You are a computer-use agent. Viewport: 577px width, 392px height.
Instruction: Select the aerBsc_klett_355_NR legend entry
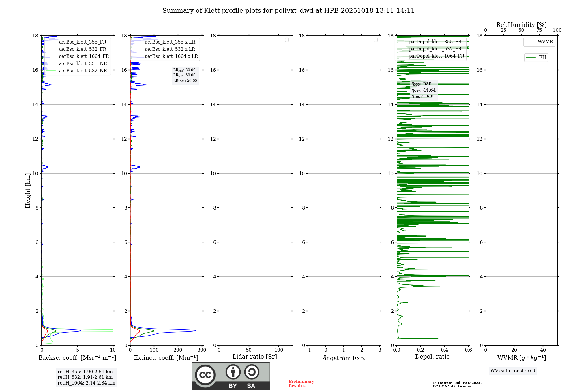click(83, 64)
